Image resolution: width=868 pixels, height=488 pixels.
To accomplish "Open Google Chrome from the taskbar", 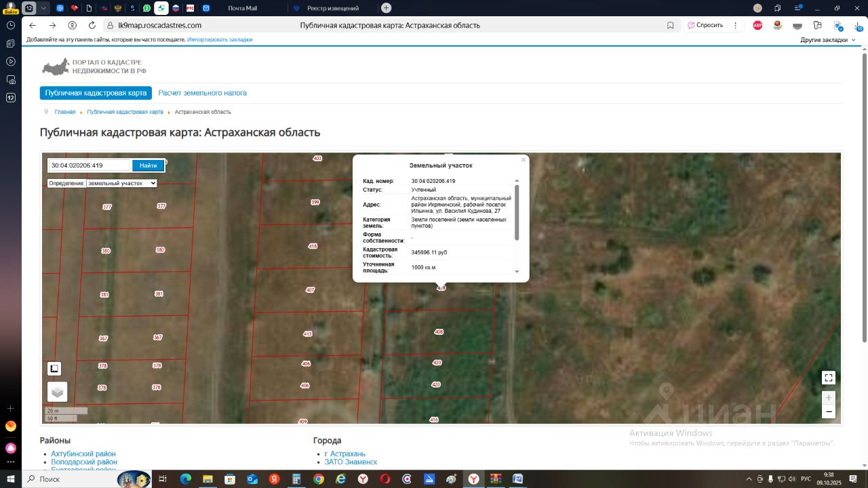I will [x=318, y=479].
